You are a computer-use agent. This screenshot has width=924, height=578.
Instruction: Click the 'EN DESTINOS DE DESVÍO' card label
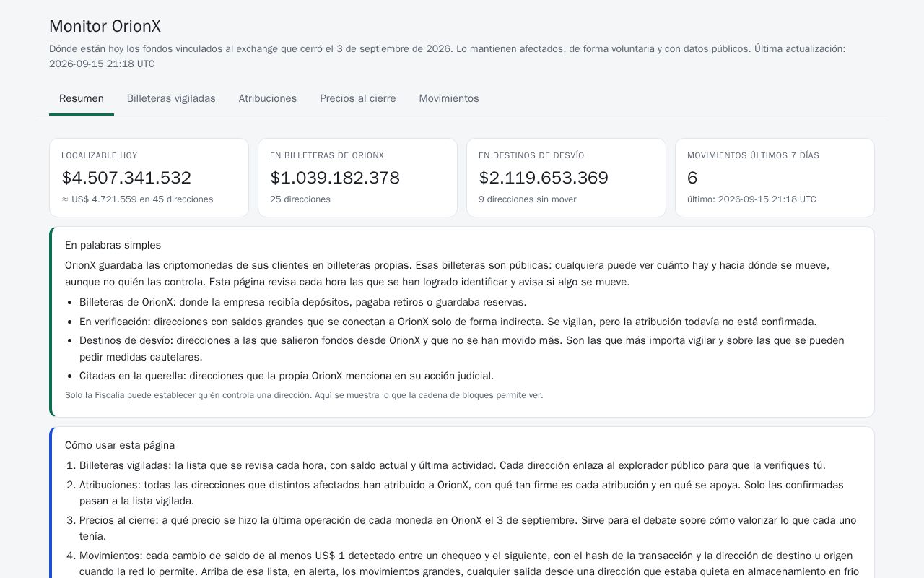pyautogui.click(x=531, y=155)
